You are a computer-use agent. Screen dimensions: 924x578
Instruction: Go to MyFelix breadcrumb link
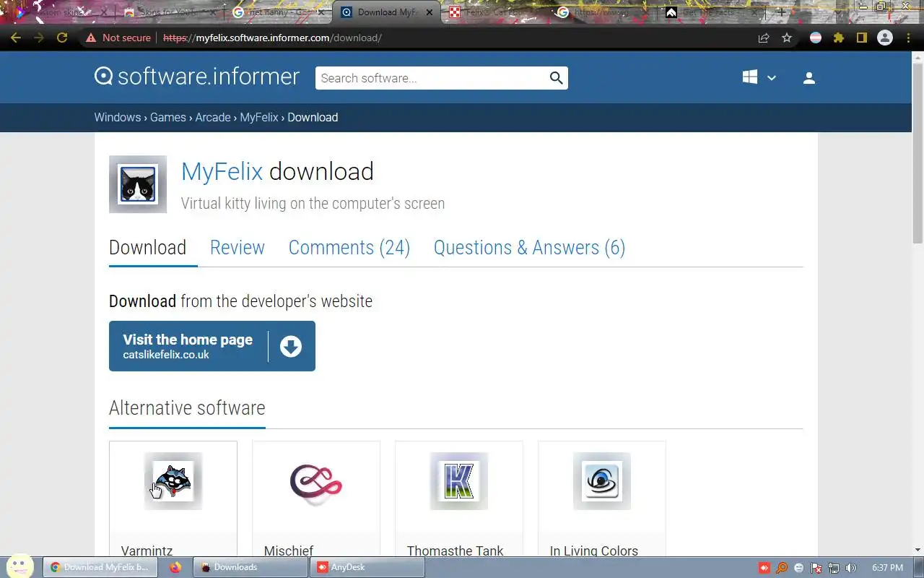point(259,117)
